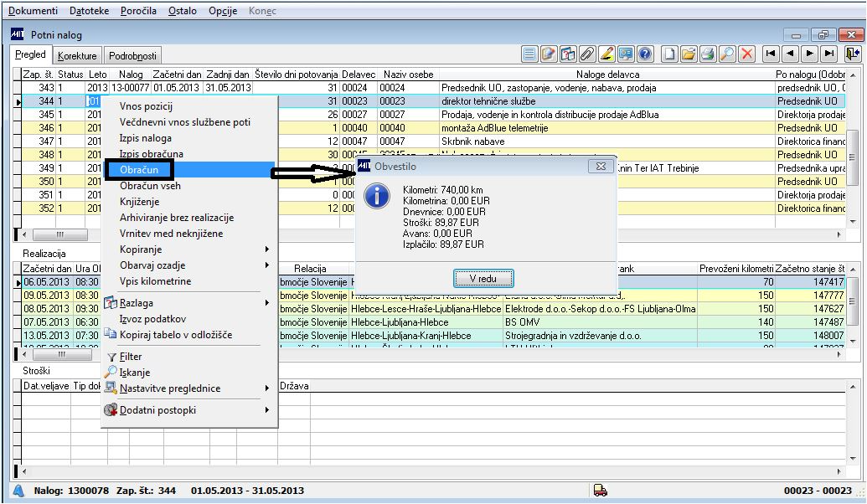Click the blue help question mark icon
867x504 pixels.
tap(645, 54)
